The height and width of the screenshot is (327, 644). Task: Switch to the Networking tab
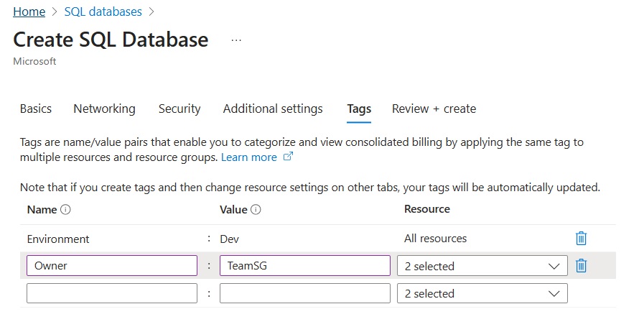click(104, 109)
